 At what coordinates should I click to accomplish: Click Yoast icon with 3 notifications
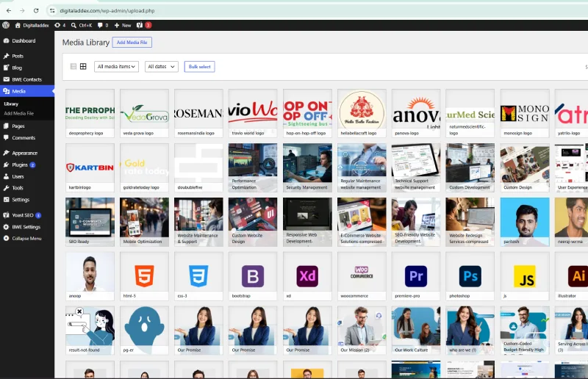coord(143,25)
